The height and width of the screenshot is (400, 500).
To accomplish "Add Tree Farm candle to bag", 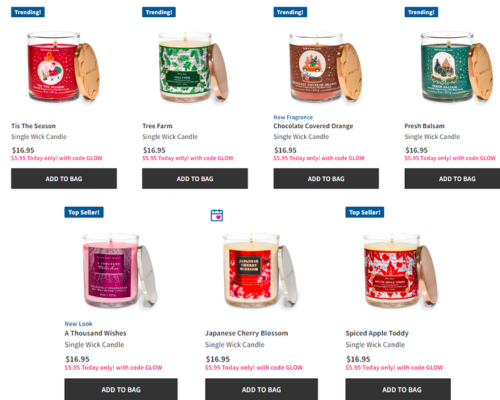I will (x=195, y=179).
